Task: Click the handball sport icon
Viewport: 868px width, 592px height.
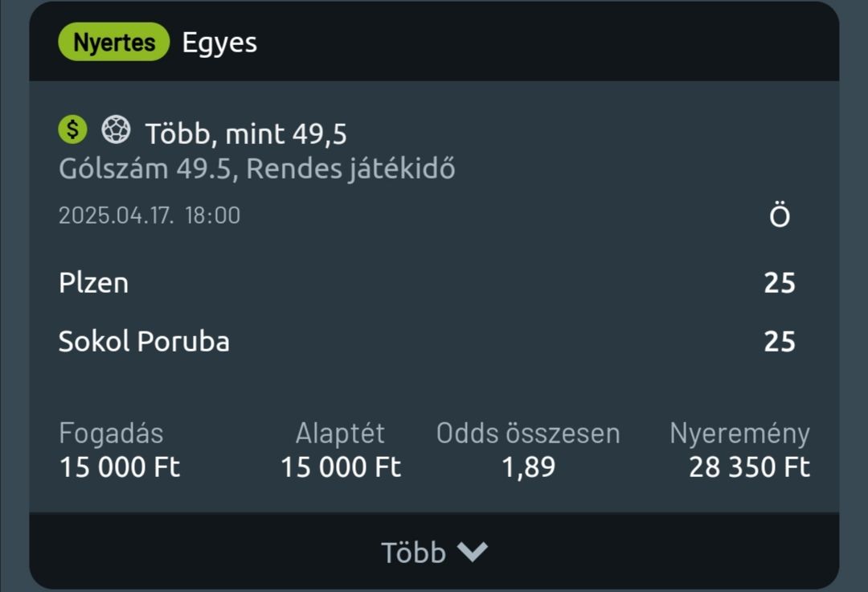Action: (116, 129)
